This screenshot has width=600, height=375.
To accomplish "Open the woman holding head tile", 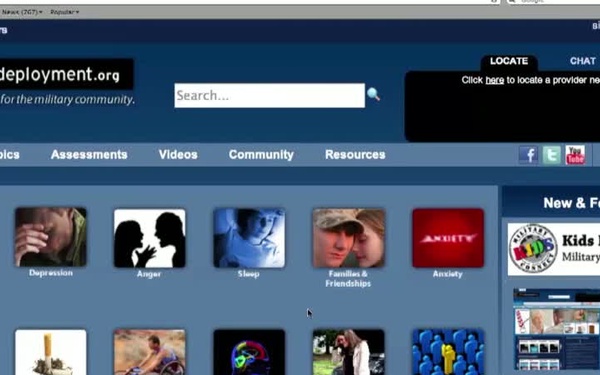I will 349,352.
